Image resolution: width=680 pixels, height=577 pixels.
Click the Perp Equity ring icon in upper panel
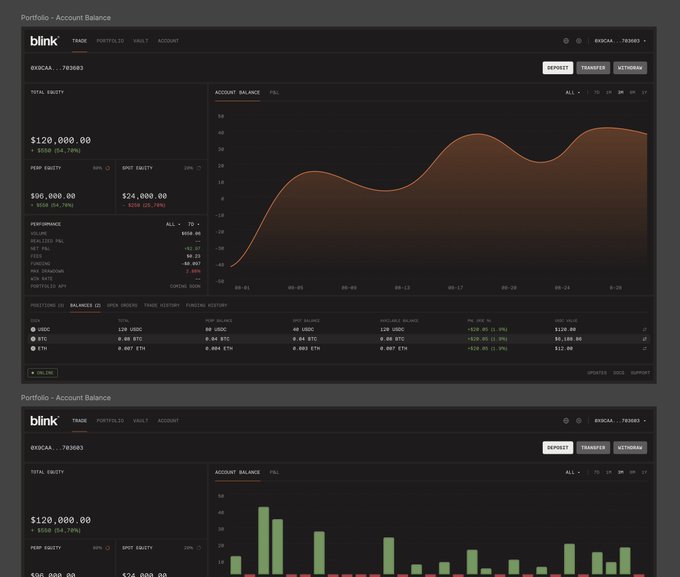point(108,168)
